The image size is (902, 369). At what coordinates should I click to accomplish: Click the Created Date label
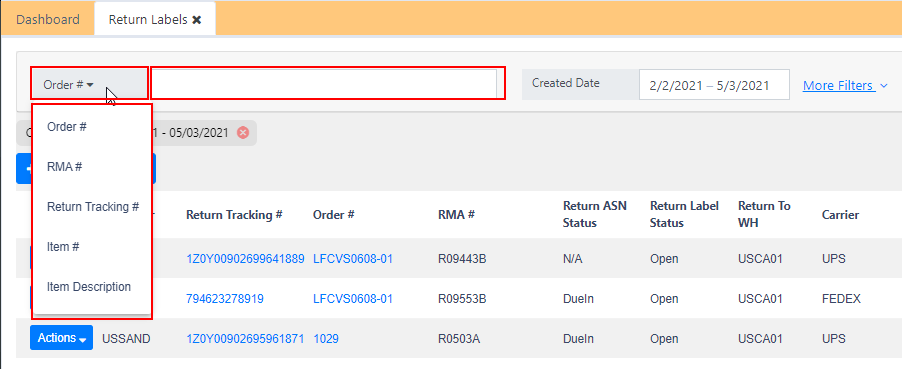[x=565, y=83]
